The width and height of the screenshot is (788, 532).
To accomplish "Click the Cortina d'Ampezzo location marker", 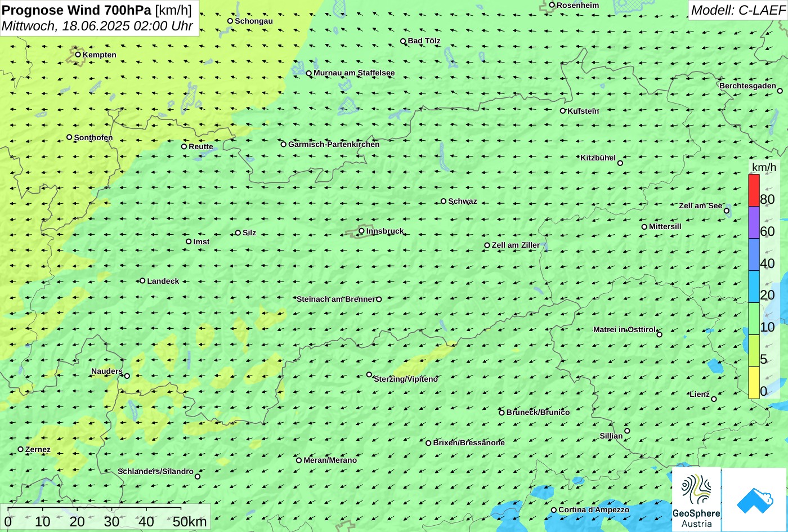I will point(554,510).
